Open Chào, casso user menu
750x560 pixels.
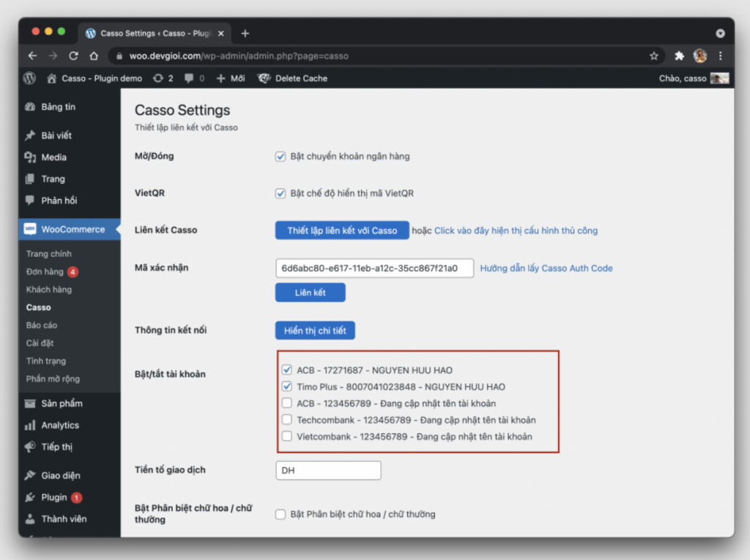pos(694,78)
